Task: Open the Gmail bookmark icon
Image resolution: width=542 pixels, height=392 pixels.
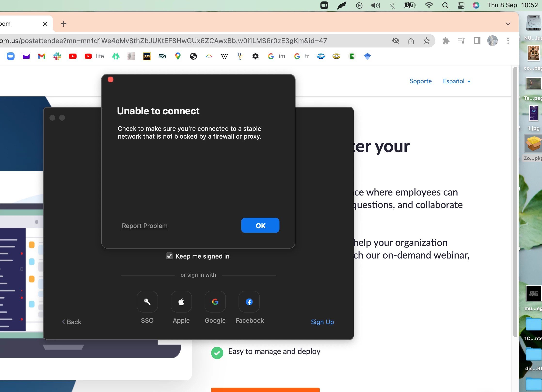Action: coord(42,56)
